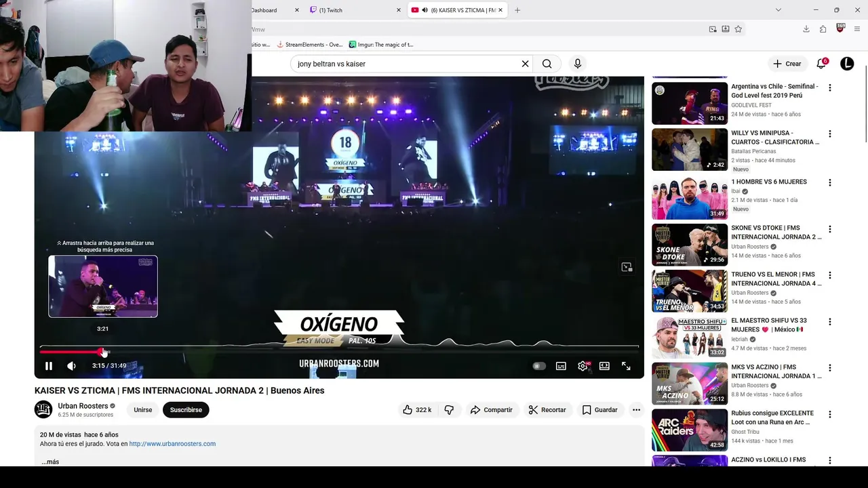Screen dimensions: 868x488
Task: Open the notifications bell
Action: [x=821, y=64]
